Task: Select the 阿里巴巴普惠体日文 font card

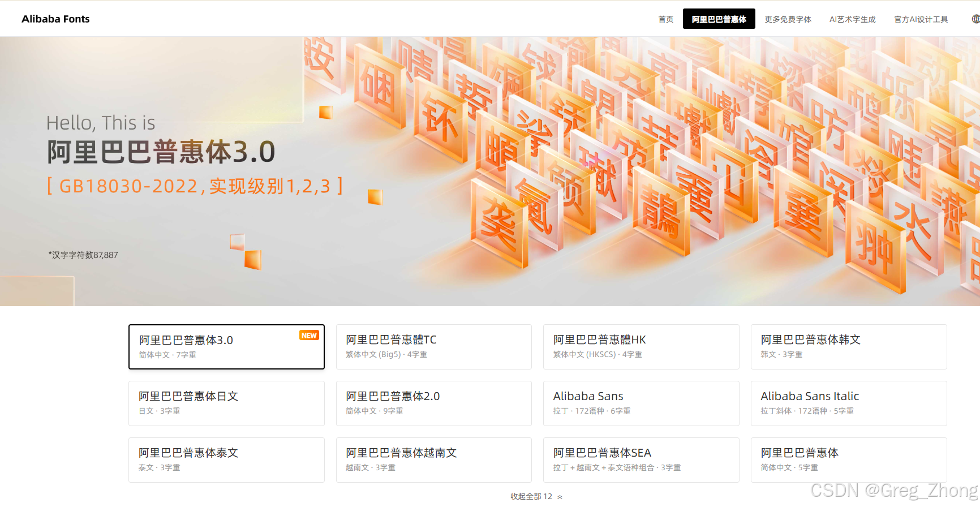Action: (x=226, y=403)
